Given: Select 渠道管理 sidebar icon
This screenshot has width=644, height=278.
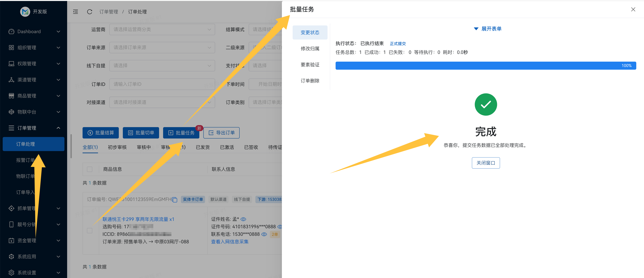Looking at the screenshot, I should pyautogui.click(x=11, y=80).
